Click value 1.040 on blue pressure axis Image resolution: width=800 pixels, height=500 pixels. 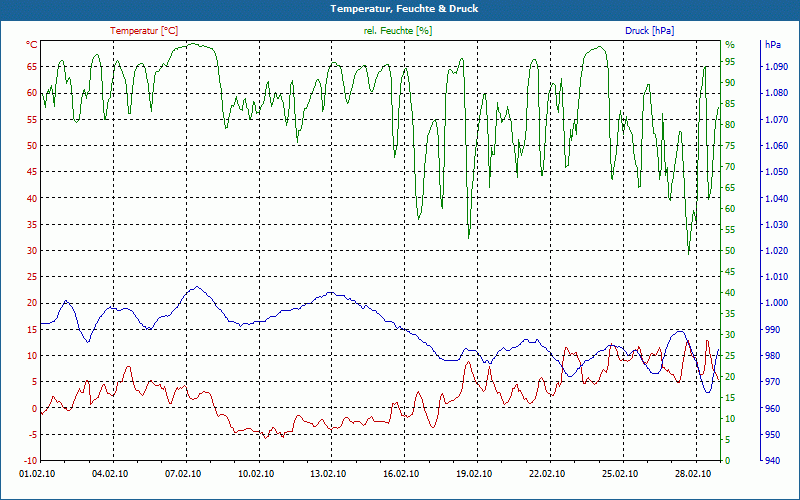click(x=776, y=198)
